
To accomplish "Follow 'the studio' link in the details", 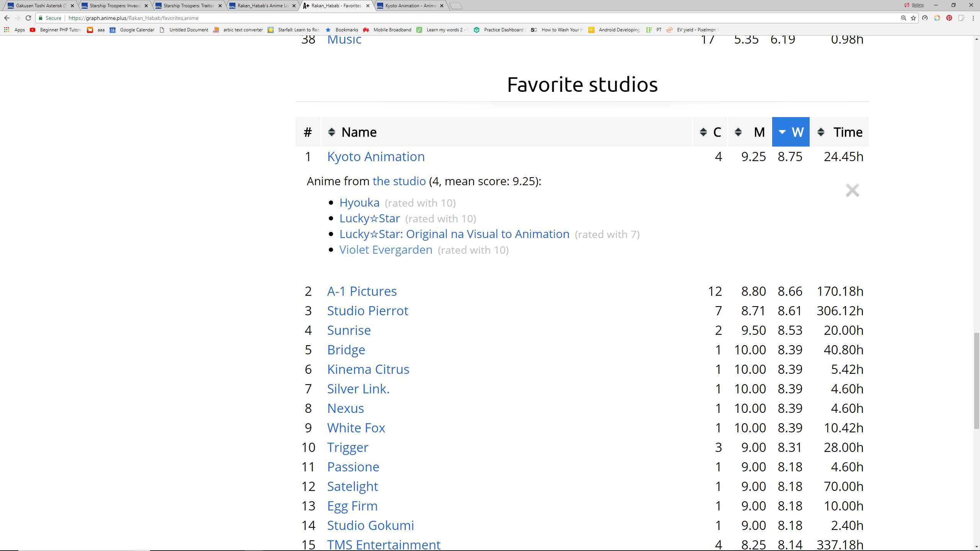I will pyautogui.click(x=399, y=181).
